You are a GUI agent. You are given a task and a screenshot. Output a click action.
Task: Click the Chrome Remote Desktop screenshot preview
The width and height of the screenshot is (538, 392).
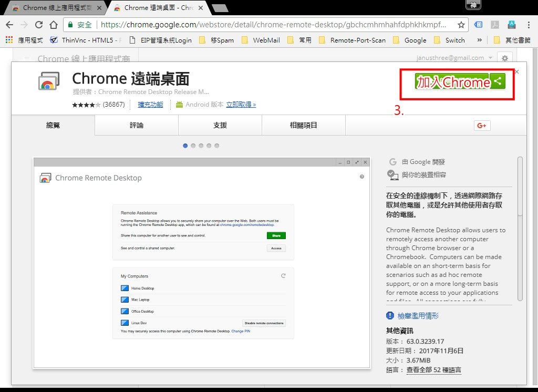click(202, 263)
